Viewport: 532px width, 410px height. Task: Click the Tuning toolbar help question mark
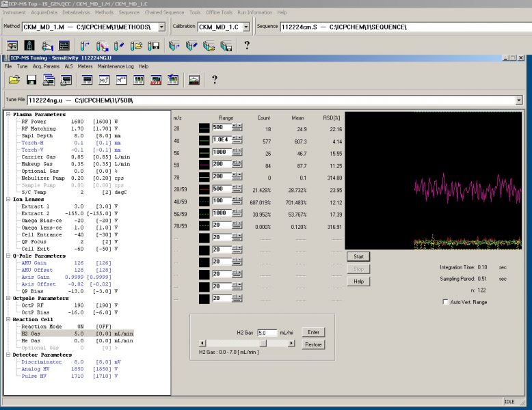(x=215, y=80)
